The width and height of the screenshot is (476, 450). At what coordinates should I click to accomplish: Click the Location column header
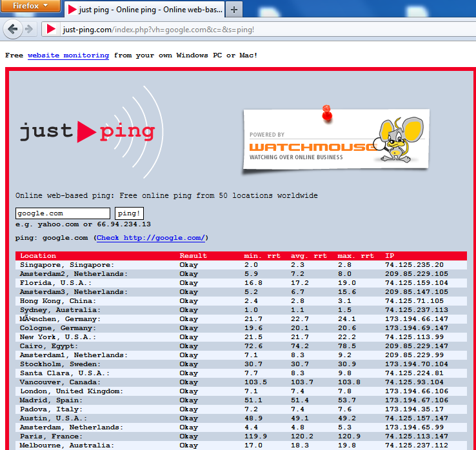click(x=38, y=256)
